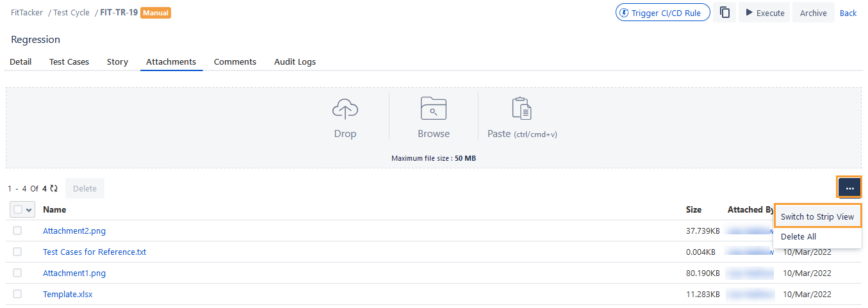868x308 pixels.
Task: Check the box for Test Cases for Reference.txt
Action: tap(17, 252)
